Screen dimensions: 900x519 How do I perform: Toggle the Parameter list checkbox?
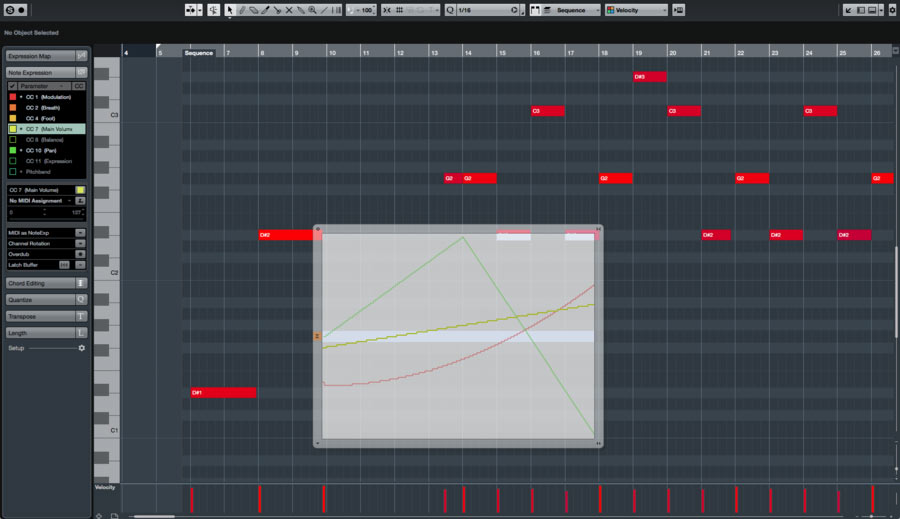point(12,86)
